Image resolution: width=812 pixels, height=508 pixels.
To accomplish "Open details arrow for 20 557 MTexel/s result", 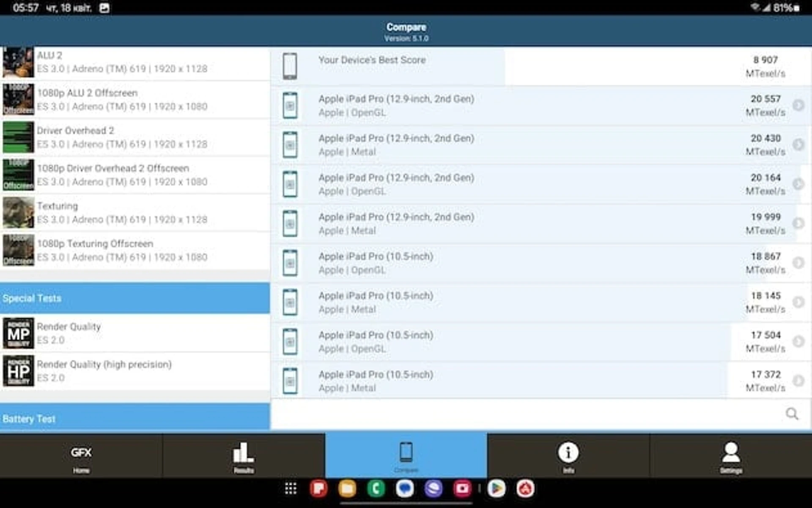I will click(798, 105).
